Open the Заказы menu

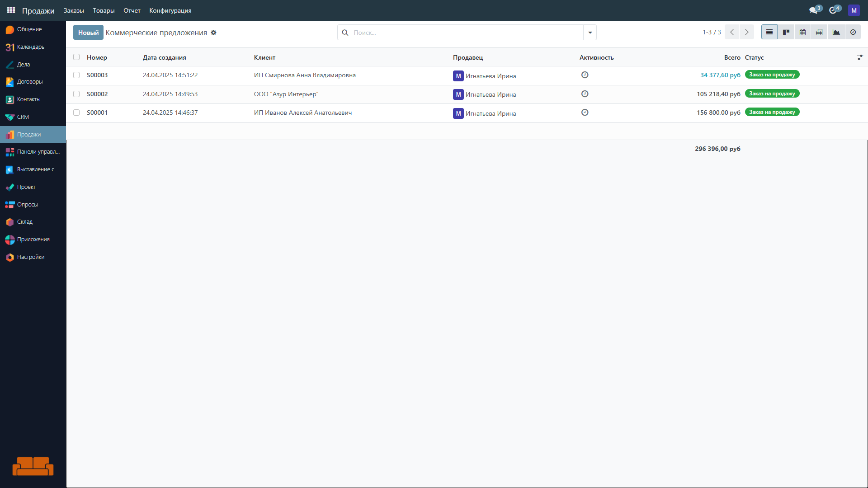pyautogui.click(x=74, y=10)
